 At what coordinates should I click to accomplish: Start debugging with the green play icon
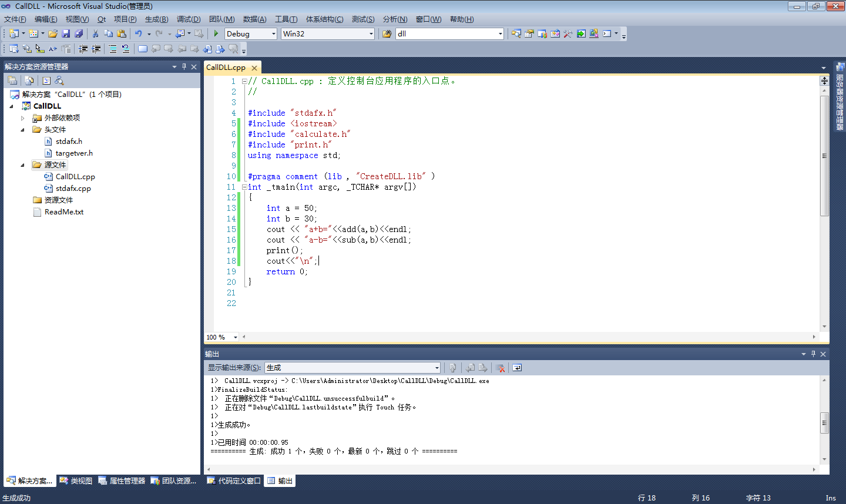(x=216, y=33)
